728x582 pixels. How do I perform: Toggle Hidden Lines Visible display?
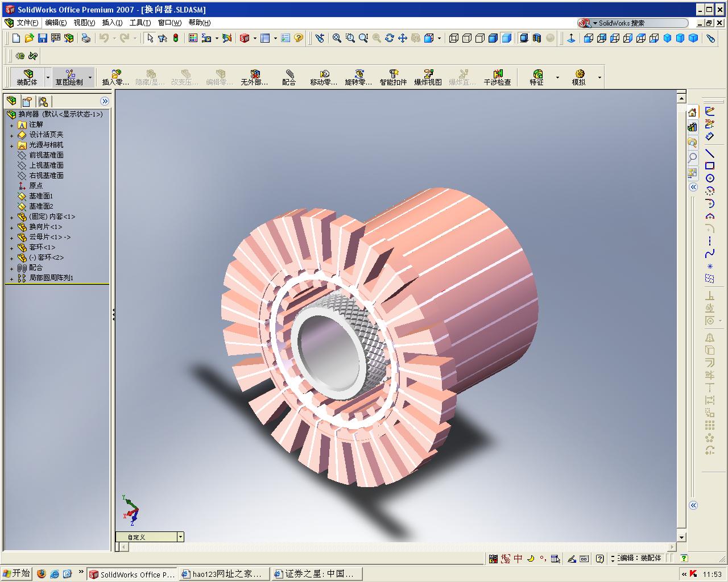click(467, 38)
